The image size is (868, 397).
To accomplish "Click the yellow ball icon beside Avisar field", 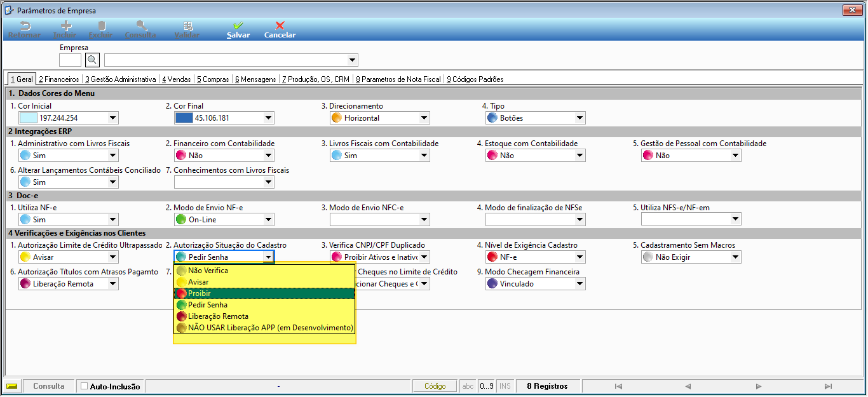I will click(x=25, y=257).
